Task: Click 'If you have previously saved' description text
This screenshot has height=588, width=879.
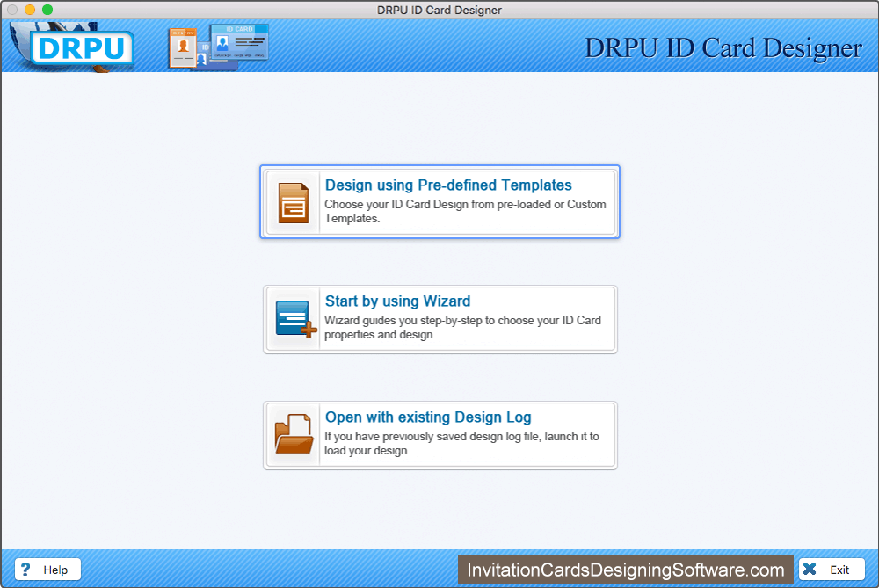Action: [x=462, y=443]
